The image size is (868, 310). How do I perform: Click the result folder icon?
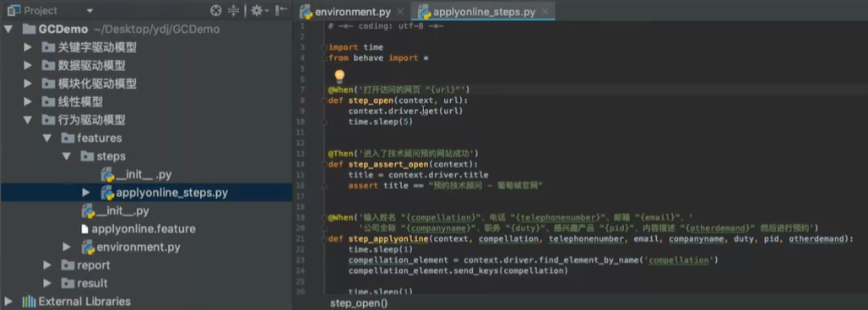click(x=68, y=284)
